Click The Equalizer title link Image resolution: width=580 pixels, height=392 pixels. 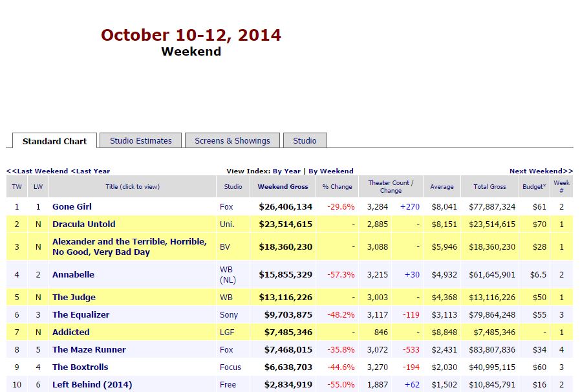tap(81, 314)
